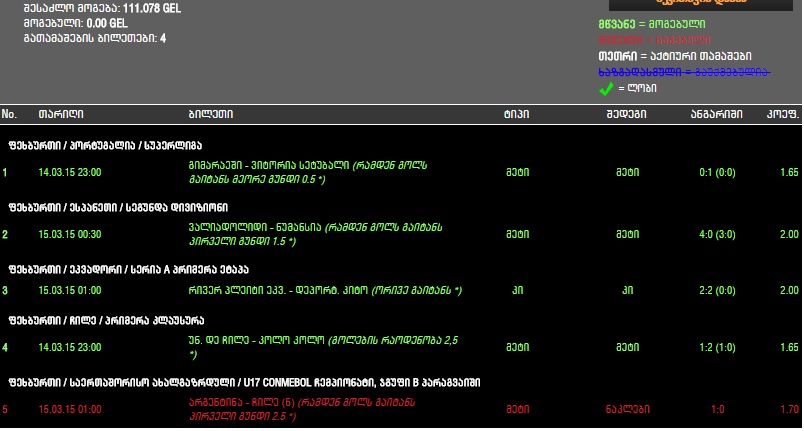
Task: Click the score "0:1 (0:0)"
Action: click(x=717, y=172)
